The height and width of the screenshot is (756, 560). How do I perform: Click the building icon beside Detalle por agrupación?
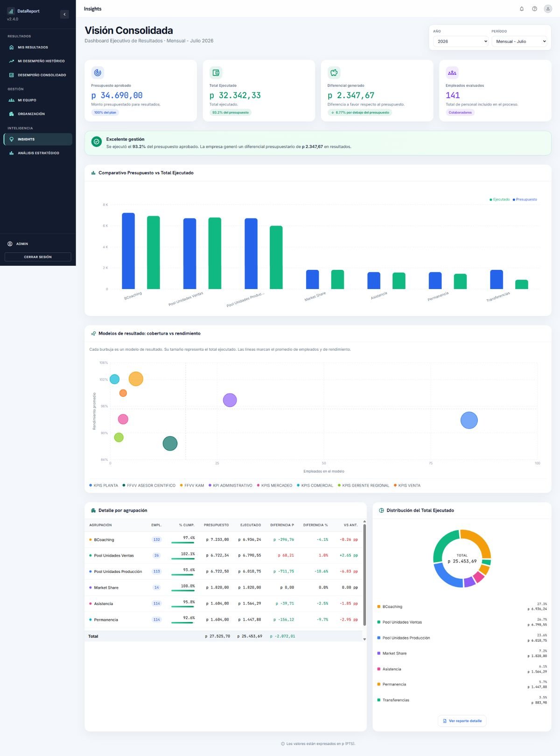click(x=93, y=510)
